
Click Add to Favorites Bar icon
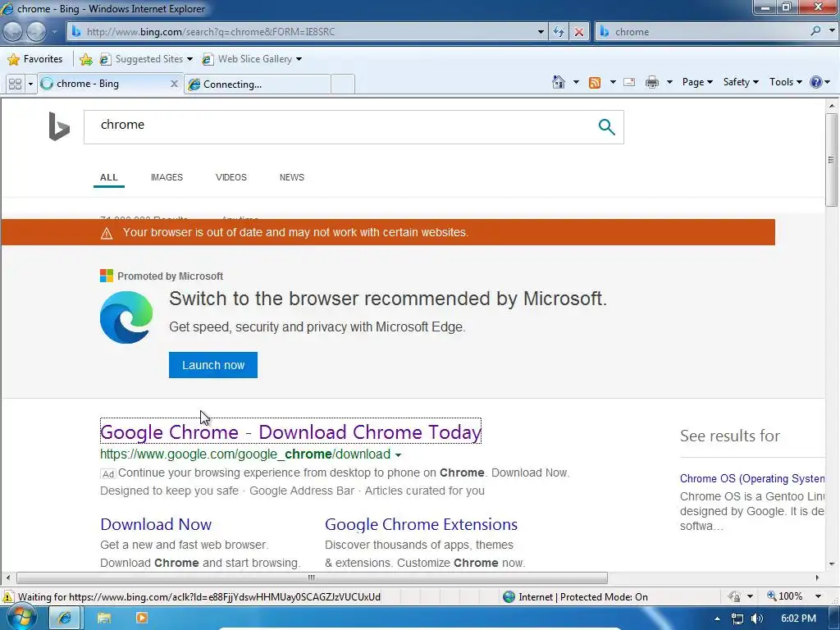click(x=85, y=59)
